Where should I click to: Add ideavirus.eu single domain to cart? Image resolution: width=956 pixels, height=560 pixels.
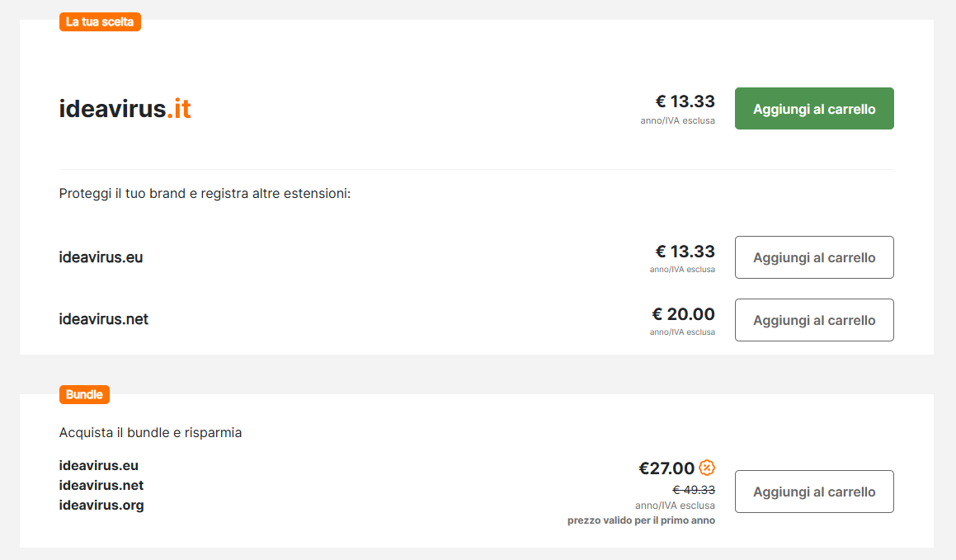pos(814,257)
